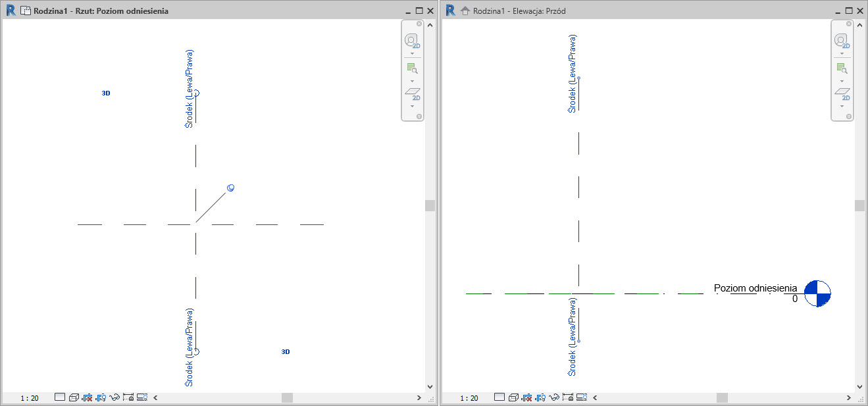This screenshot has height=406, width=868.
Task: Select the Poziom odniesienia level head symbol
Action: (x=817, y=293)
